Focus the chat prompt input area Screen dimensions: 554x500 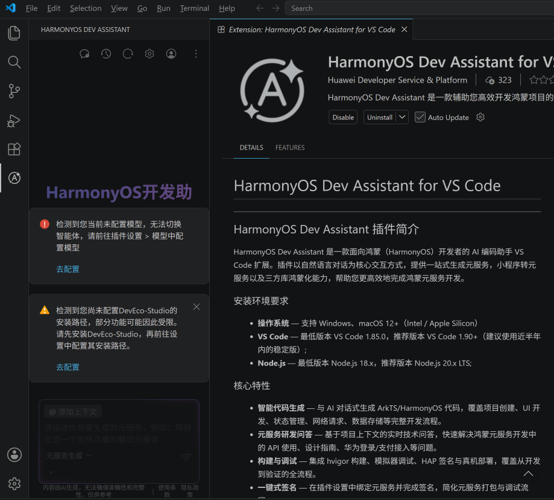click(118, 433)
